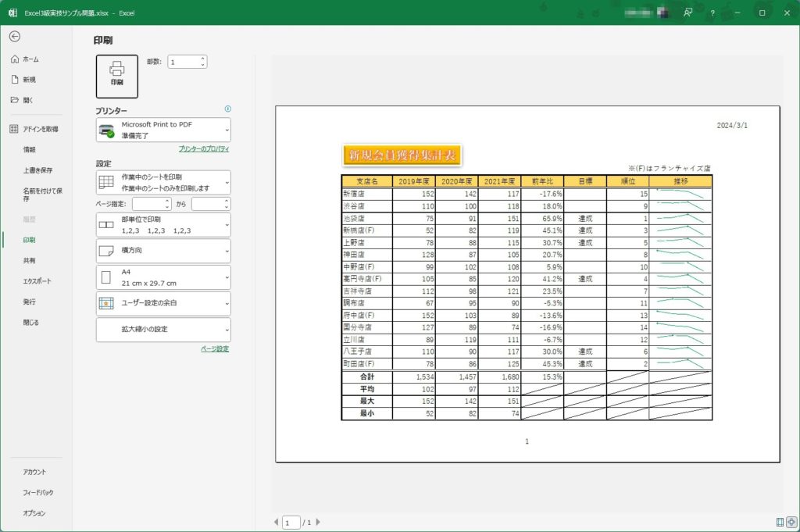Select 名前を付けて保存 in the sidebar
The height and width of the screenshot is (532, 800).
tap(42, 195)
